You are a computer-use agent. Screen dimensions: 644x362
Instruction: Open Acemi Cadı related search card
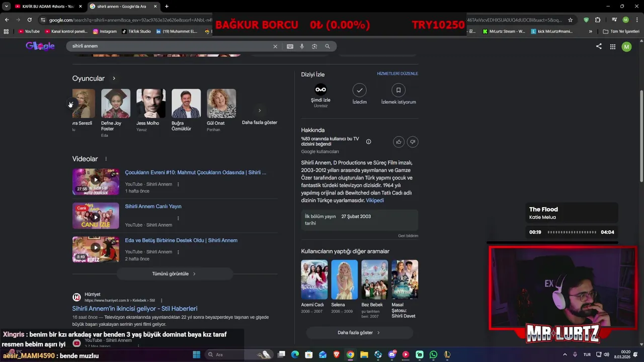314,287
